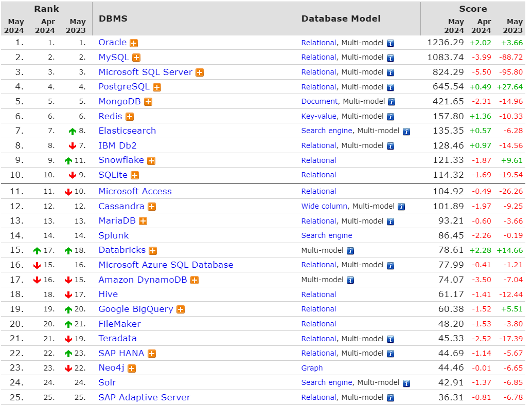Viewport: 532px width, 406px height.
Task: Click the info icon in the Solr row
Action: pos(406,383)
